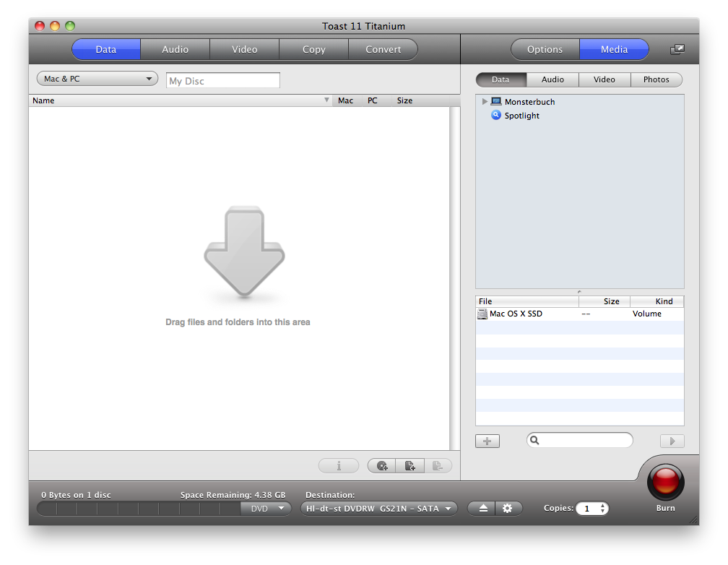Screen dimensions: 728x565
Task: Switch to the Video main tab
Action: click(245, 49)
